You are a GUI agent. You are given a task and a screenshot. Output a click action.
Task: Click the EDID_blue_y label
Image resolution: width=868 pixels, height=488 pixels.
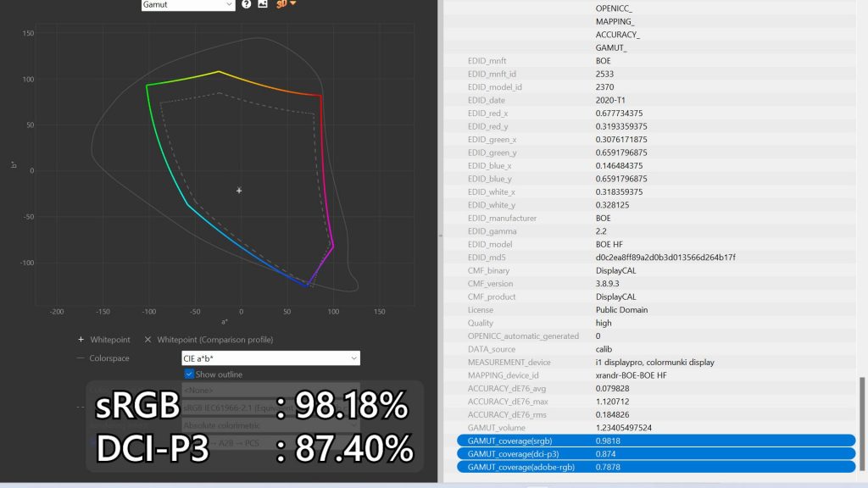point(490,179)
